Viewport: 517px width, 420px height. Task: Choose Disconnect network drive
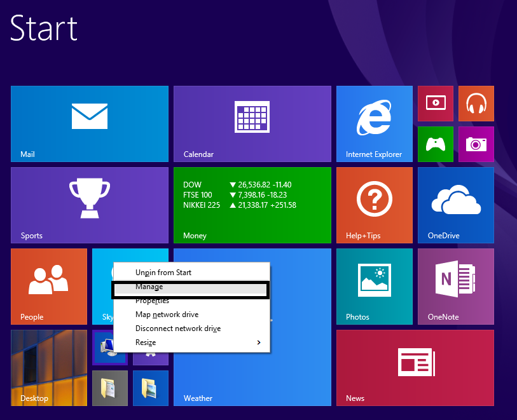pyautogui.click(x=191, y=329)
